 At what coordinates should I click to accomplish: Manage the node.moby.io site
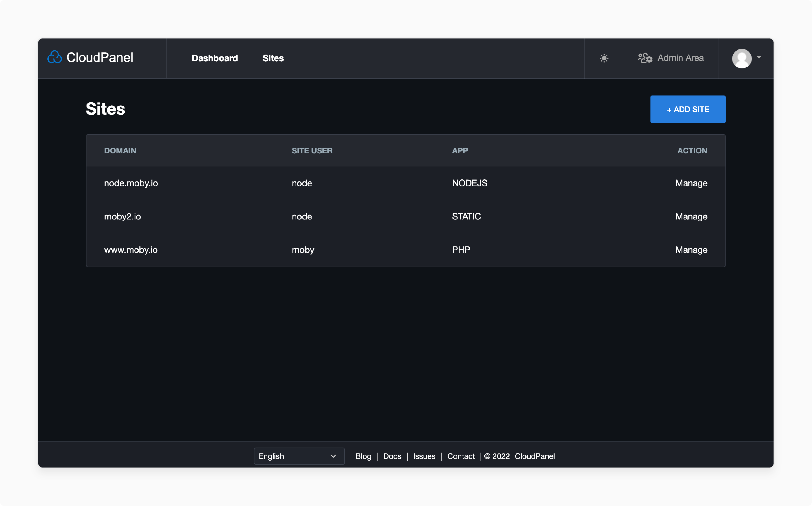[x=691, y=183]
